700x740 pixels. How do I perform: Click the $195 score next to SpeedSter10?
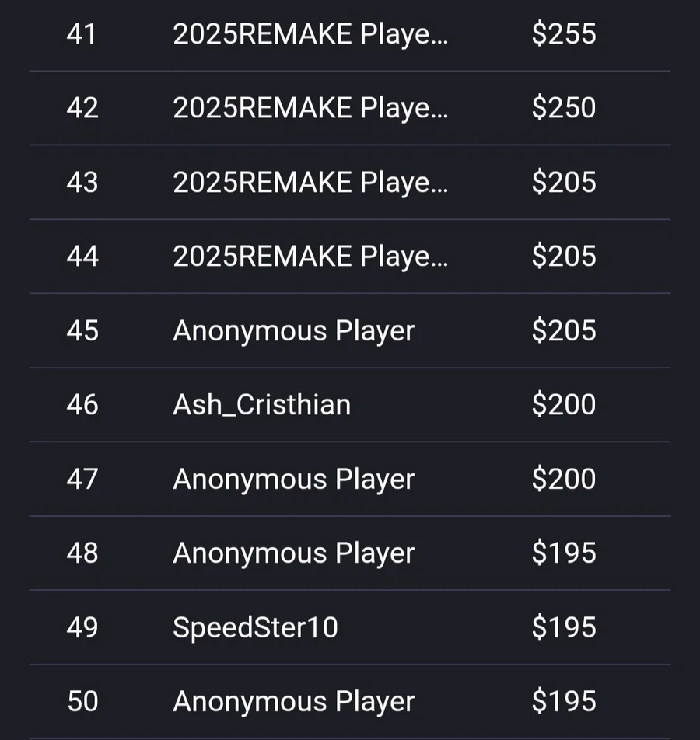(563, 627)
